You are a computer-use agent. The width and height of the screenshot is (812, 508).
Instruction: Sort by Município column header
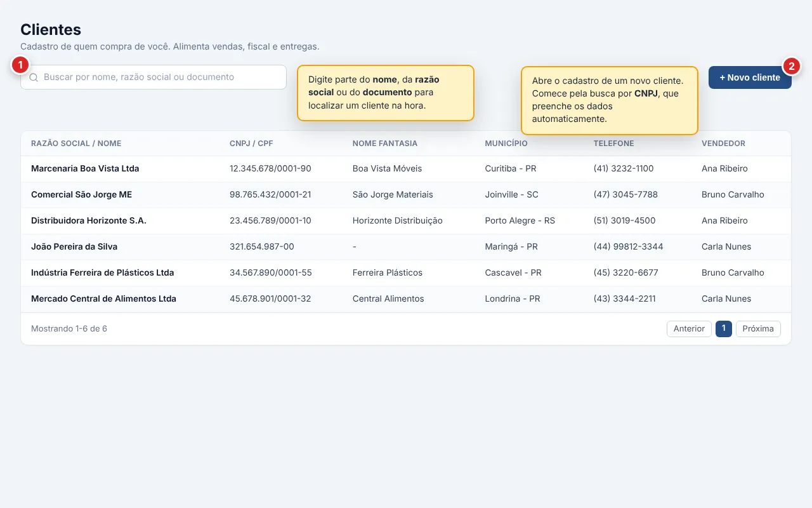[x=506, y=144]
